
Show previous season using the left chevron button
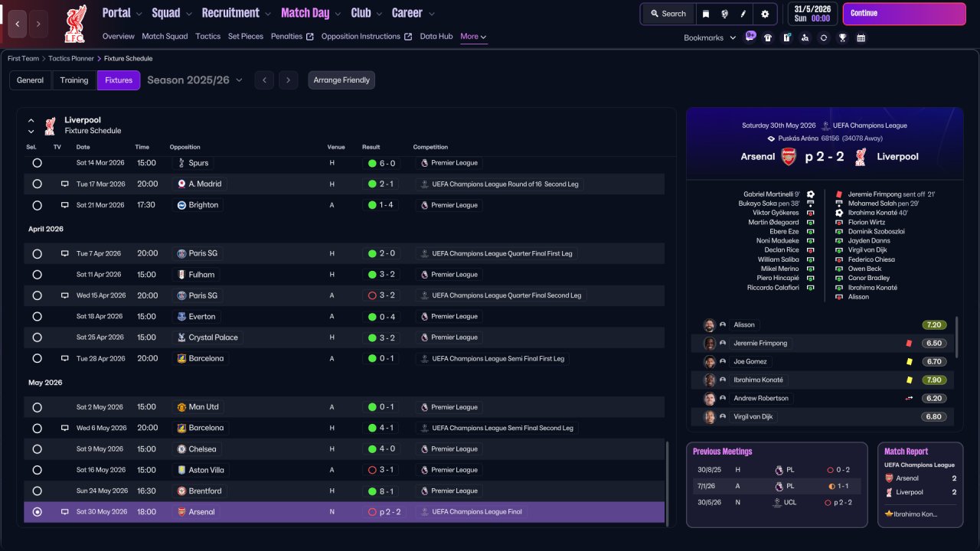coord(264,80)
